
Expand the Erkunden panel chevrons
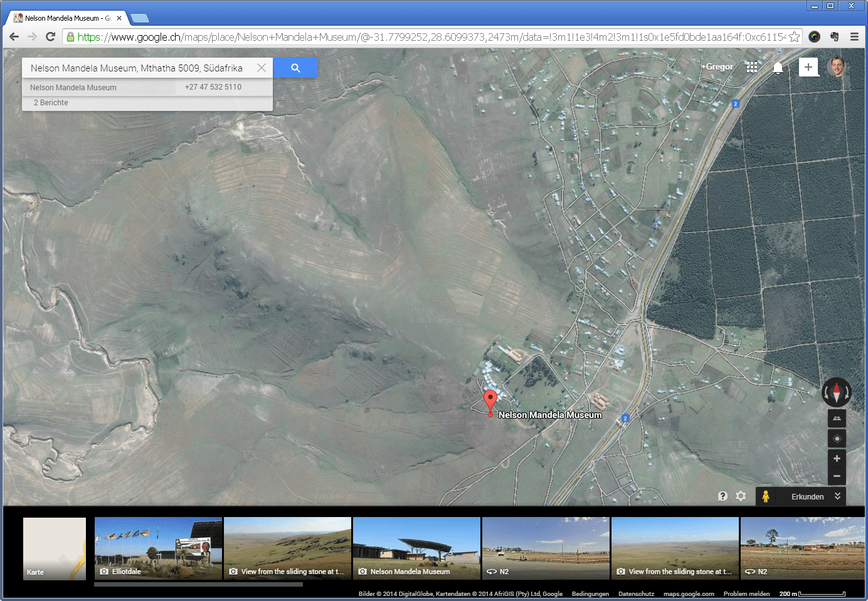[837, 496]
